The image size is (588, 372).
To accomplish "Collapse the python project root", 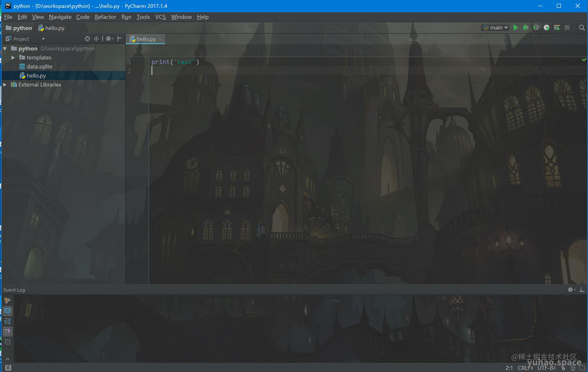I will tap(5, 48).
